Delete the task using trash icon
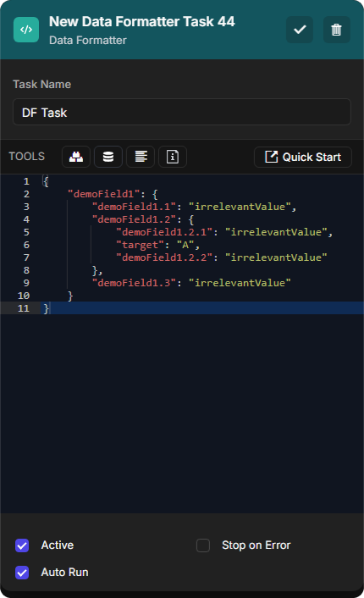 pyautogui.click(x=336, y=30)
